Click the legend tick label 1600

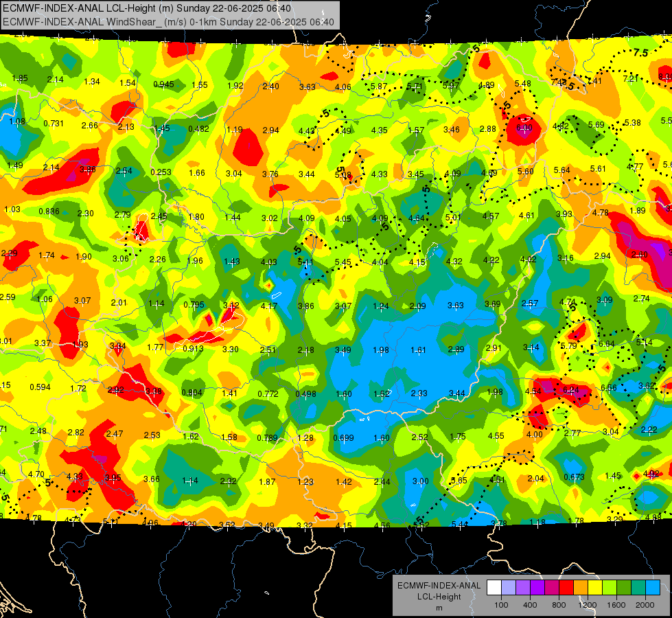(616, 605)
